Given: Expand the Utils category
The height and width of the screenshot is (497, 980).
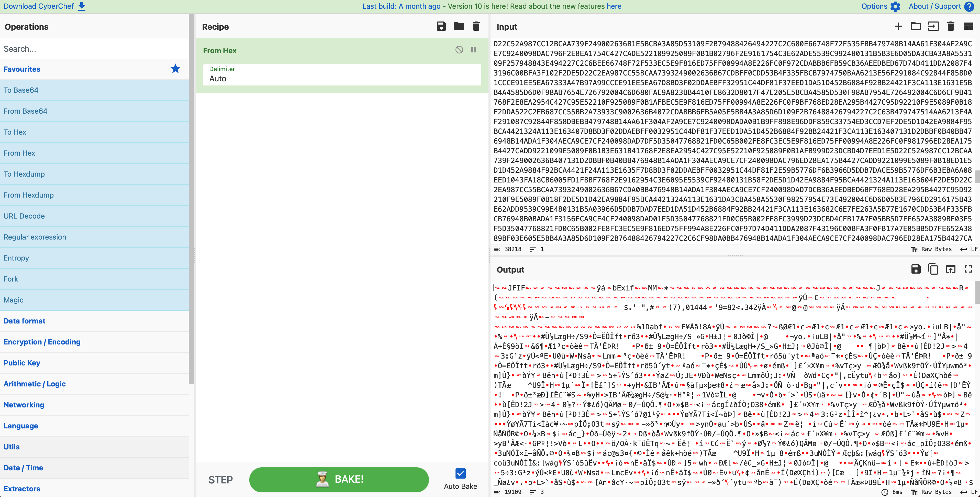Looking at the screenshot, I should (x=94, y=446).
